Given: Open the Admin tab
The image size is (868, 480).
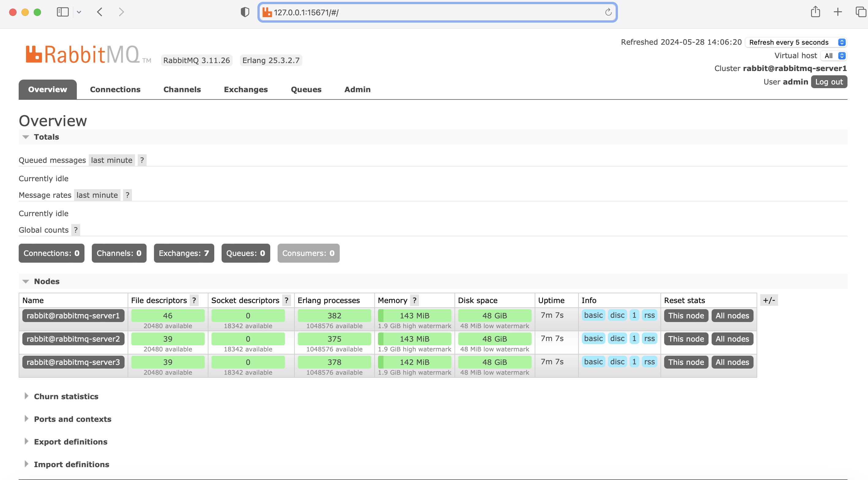Looking at the screenshot, I should [x=357, y=89].
